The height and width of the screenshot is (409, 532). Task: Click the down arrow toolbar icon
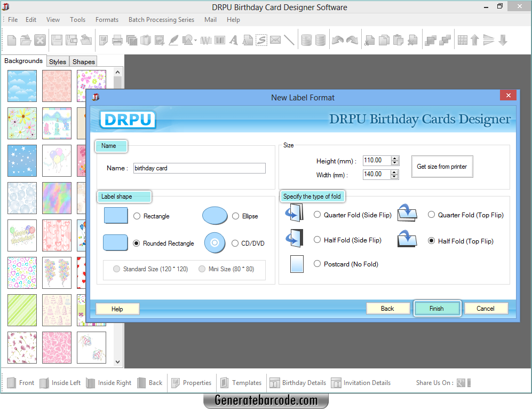503,40
